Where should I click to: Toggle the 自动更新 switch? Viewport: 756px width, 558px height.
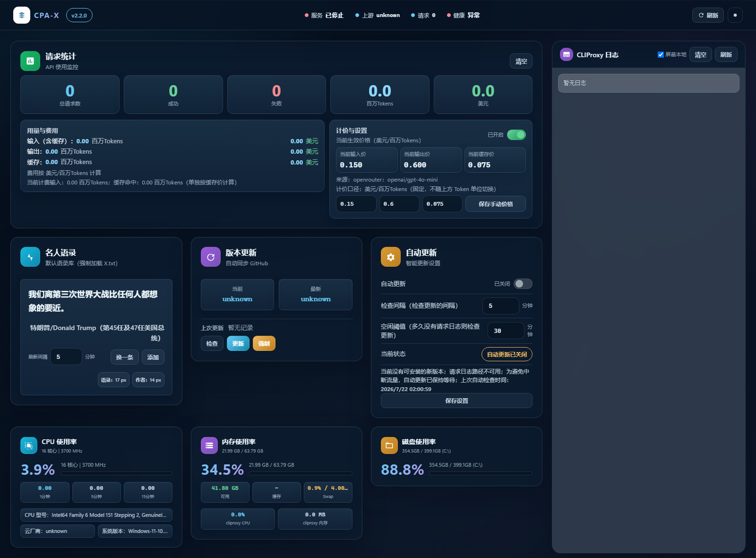coord(523,284)
